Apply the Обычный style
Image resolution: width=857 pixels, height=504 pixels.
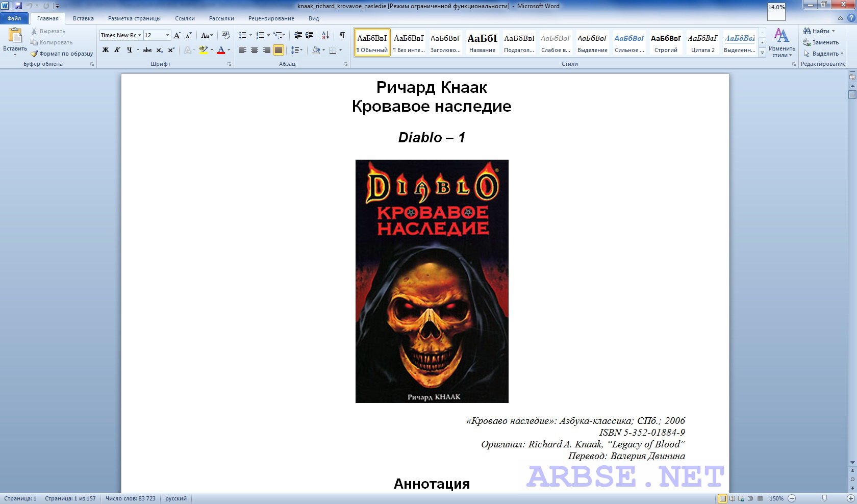[x=372, y=42]
